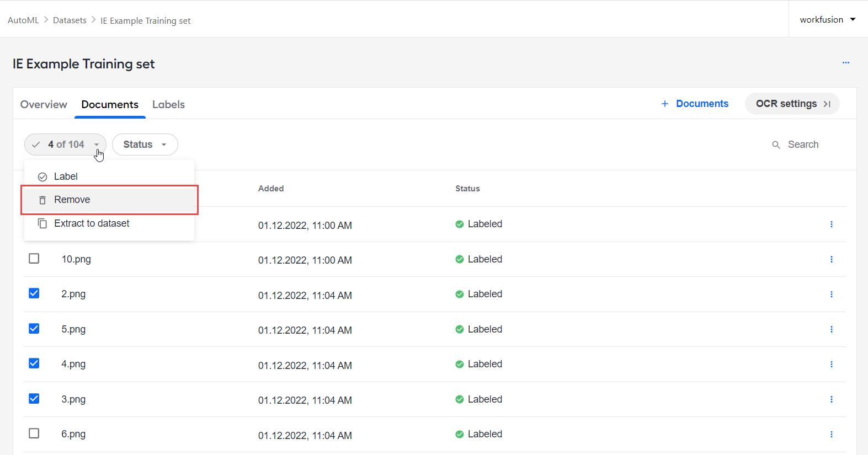868x455 pixels.
Task: Click OCR settings collapse arrow icon
Action: [827, 104]
